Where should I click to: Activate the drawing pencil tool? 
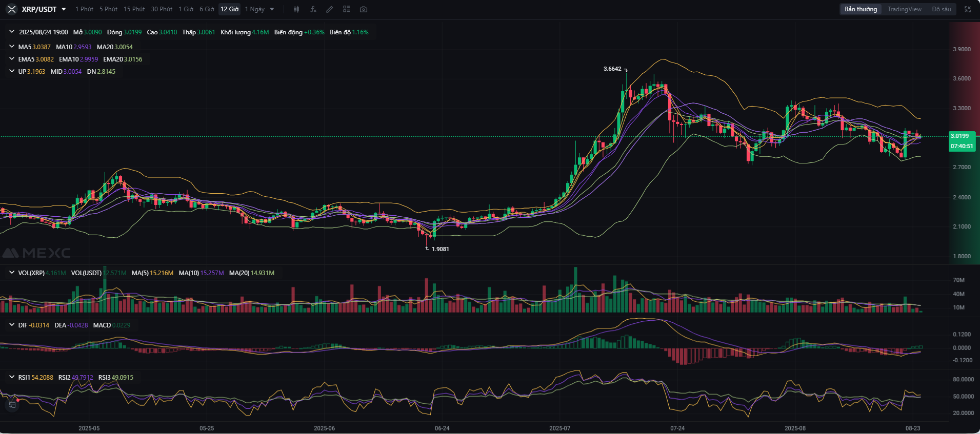(330, 9)
